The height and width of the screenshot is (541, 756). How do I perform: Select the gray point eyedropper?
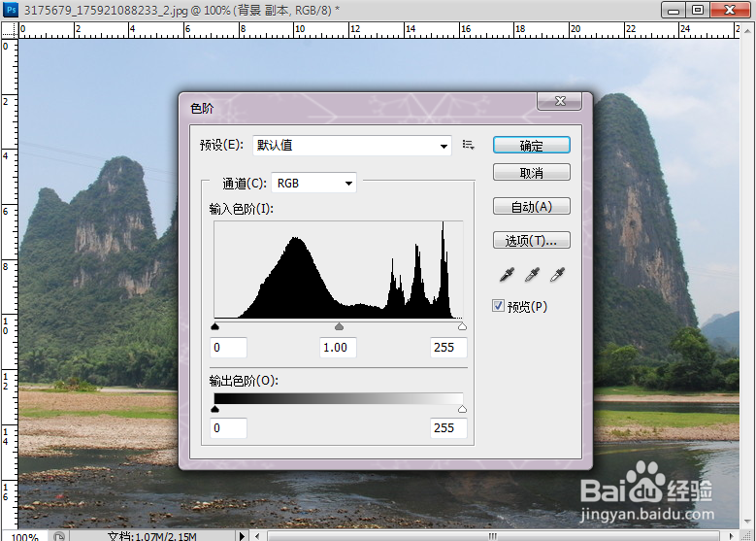(x=532, y=275)
